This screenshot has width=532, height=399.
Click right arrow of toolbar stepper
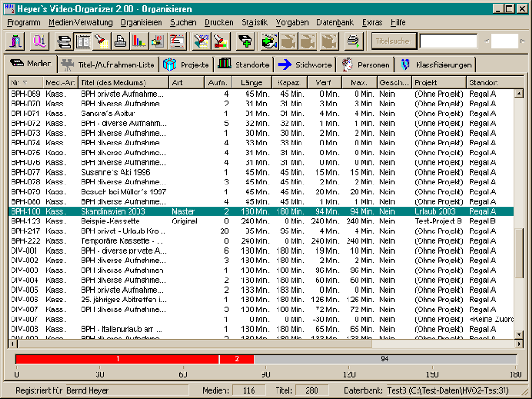pos(522,41)
